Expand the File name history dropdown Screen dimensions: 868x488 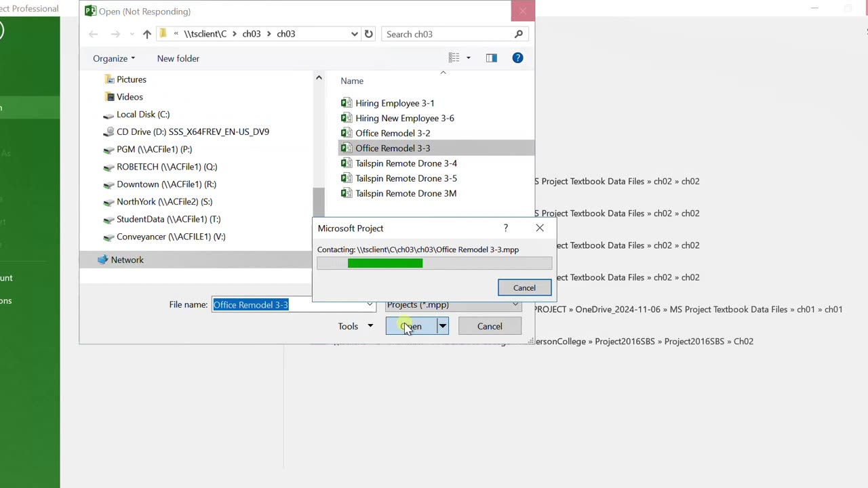(370, 304)
